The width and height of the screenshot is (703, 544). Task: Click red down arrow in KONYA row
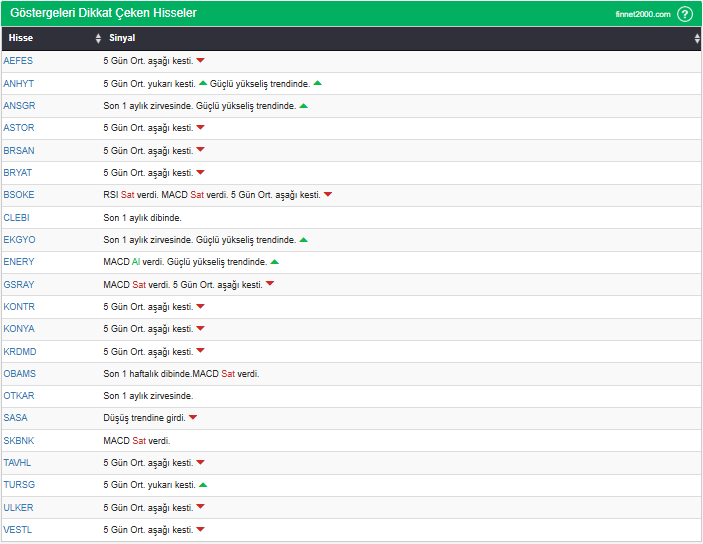coord(200,328)
